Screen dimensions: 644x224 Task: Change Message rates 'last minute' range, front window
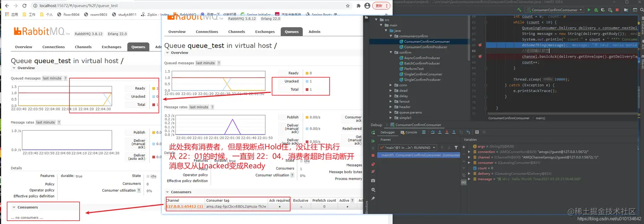199,107
